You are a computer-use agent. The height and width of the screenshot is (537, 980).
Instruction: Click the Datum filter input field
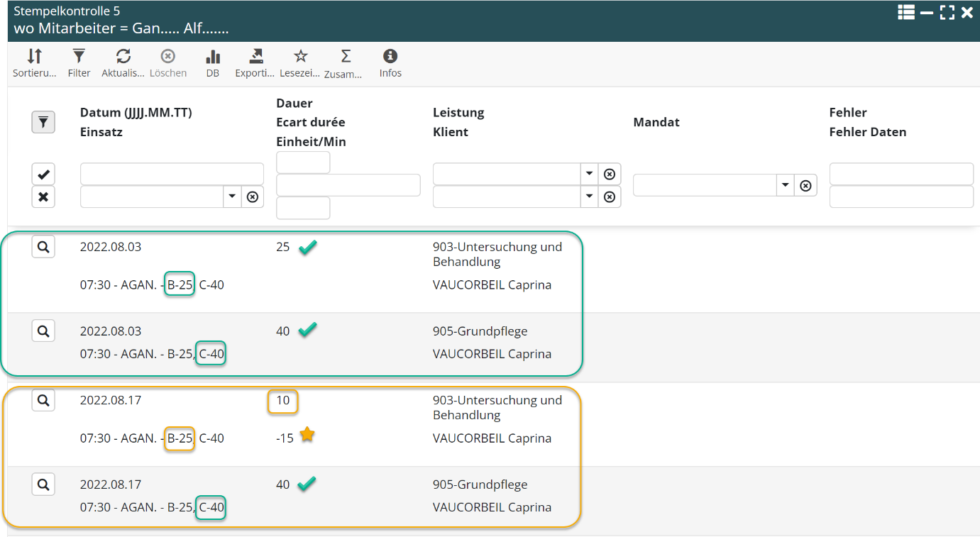coord(172,174)
